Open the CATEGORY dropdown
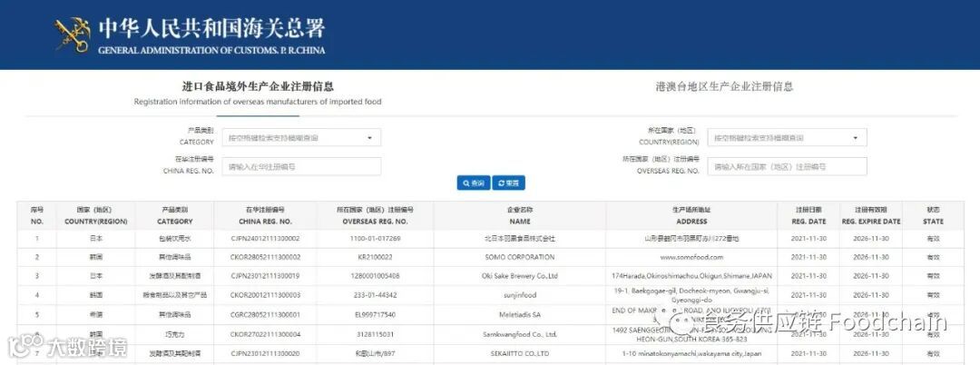Image resolution: width=980 pixels, height=365 pixels. (x=301, y=137)
